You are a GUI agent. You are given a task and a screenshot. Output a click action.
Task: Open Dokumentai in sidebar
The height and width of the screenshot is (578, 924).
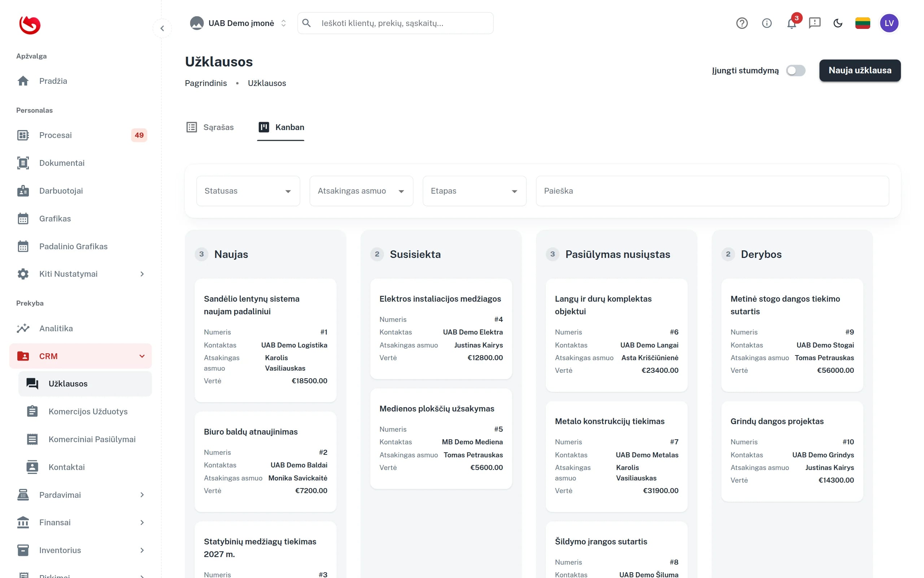tap(80, 163)
